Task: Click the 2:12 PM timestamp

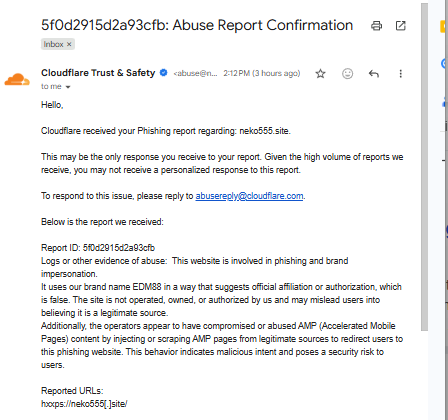Action: click(x=262, y=73)
